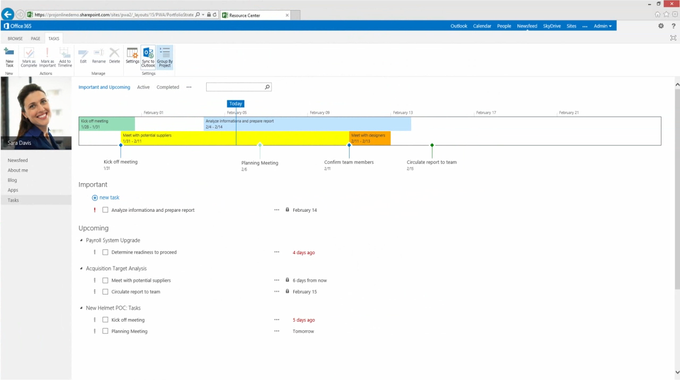Click Add to Timeline in the ribbon
The height and width of the screenshot is (380, 680).
click(65, 57)
